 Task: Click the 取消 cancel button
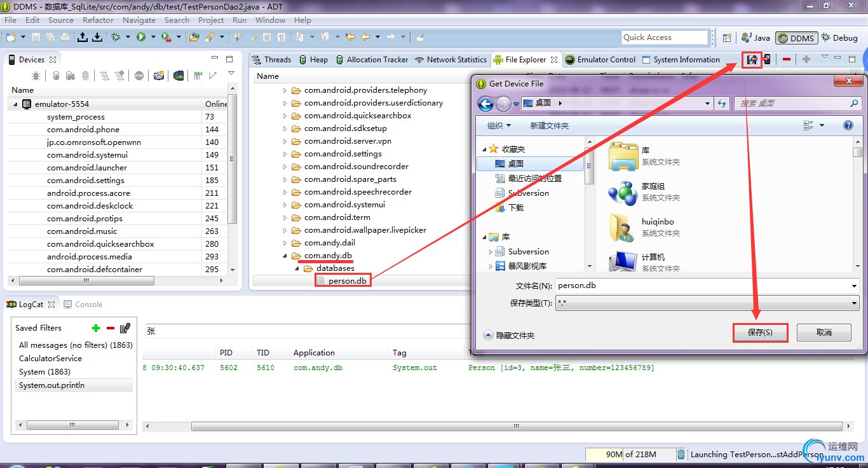(x=824, y=333)
